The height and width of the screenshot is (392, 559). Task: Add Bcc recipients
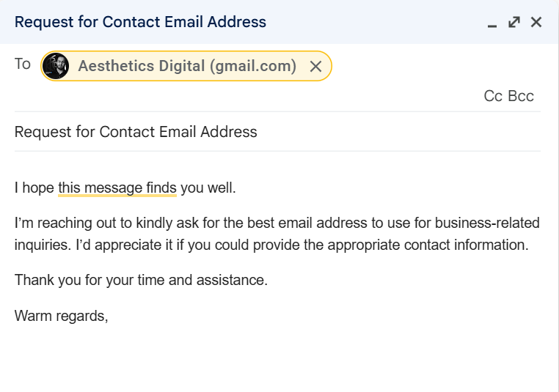pos(521,96)
